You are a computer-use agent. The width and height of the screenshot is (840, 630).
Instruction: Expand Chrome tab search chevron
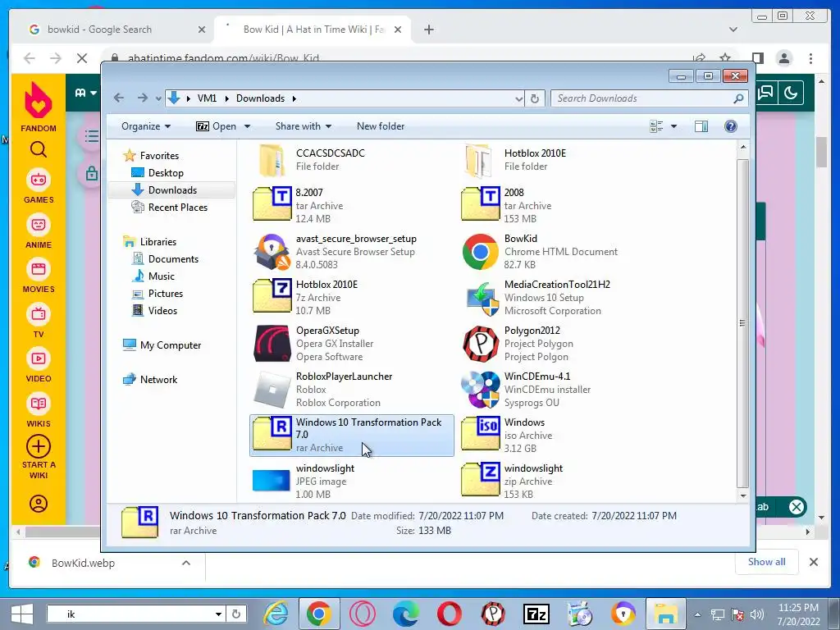(x=733, y=30)
